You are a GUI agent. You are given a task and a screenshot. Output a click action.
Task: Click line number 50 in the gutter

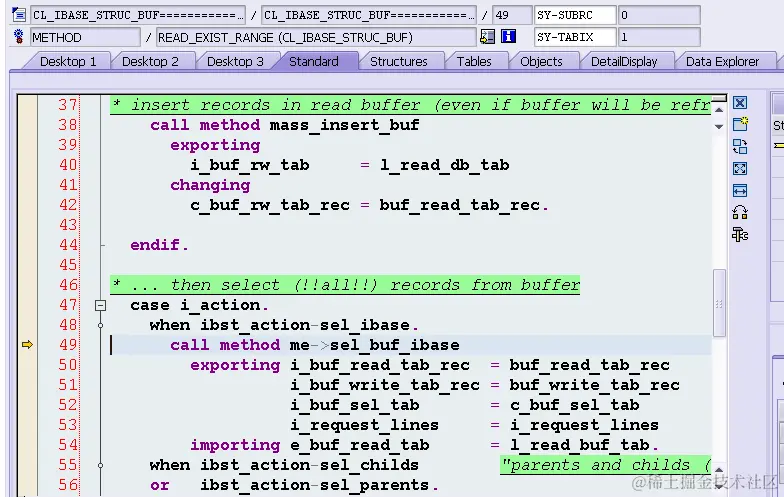pos(68,364)
